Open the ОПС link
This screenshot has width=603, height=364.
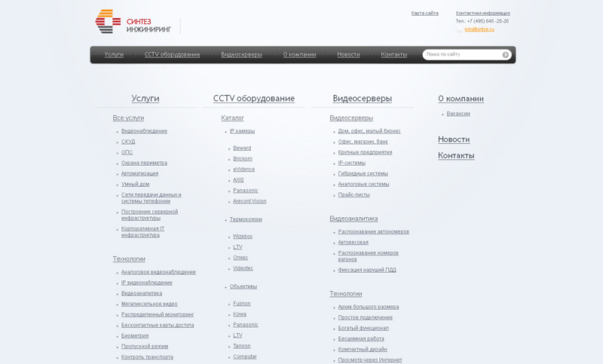127,152
